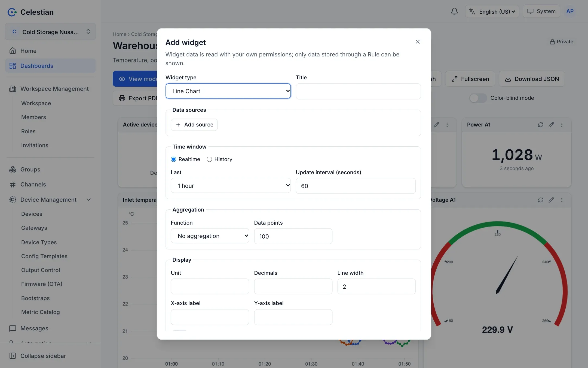Open Dashboards section
This screenshot has height=368, width=588.
point(50,66)
